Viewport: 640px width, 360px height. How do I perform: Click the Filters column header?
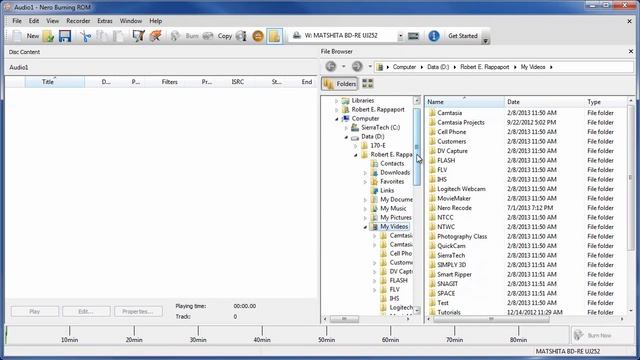[x=169, y=82]
